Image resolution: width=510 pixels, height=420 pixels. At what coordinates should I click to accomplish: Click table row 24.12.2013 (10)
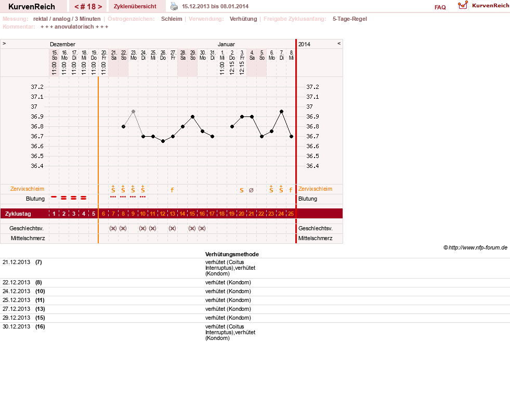point(255,292)
